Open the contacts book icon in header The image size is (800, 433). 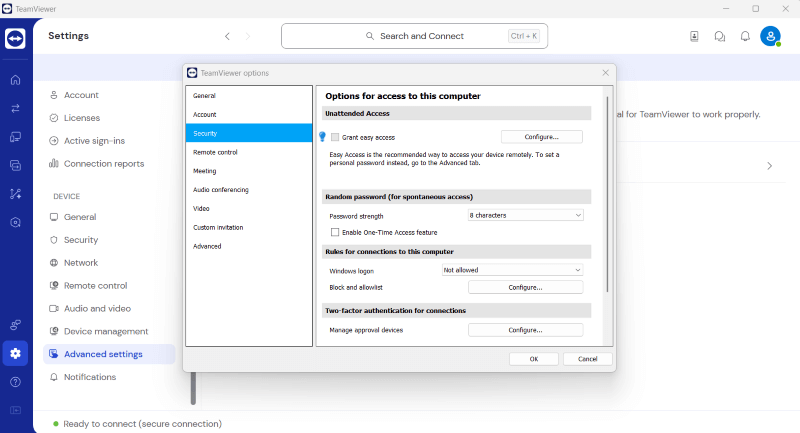[x=694, y=36]
